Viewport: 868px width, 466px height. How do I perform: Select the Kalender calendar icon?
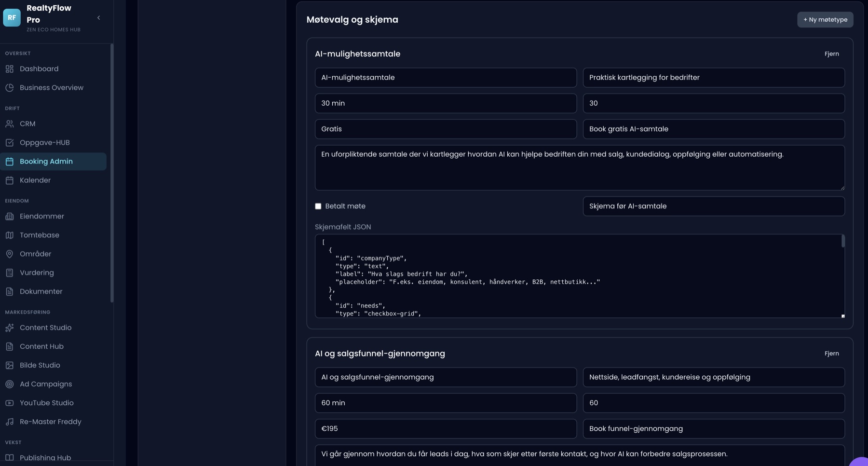coord(10,180)
